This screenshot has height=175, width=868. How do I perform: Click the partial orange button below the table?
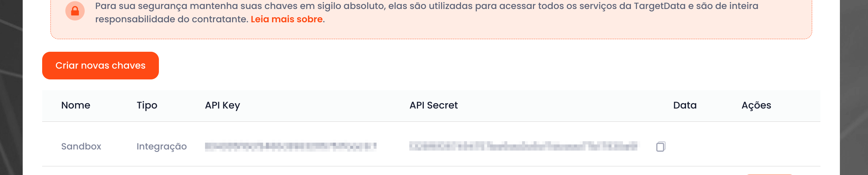(x=769, y=174)
